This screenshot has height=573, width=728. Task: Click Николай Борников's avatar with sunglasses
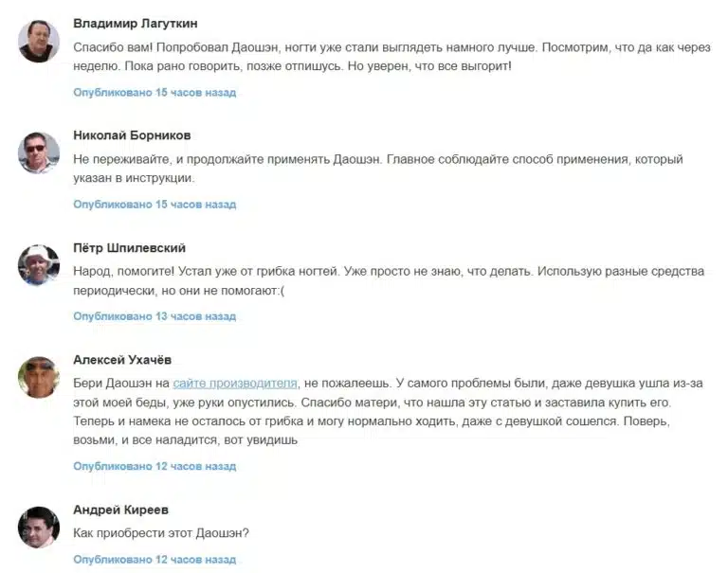click(x=39, y=153)
